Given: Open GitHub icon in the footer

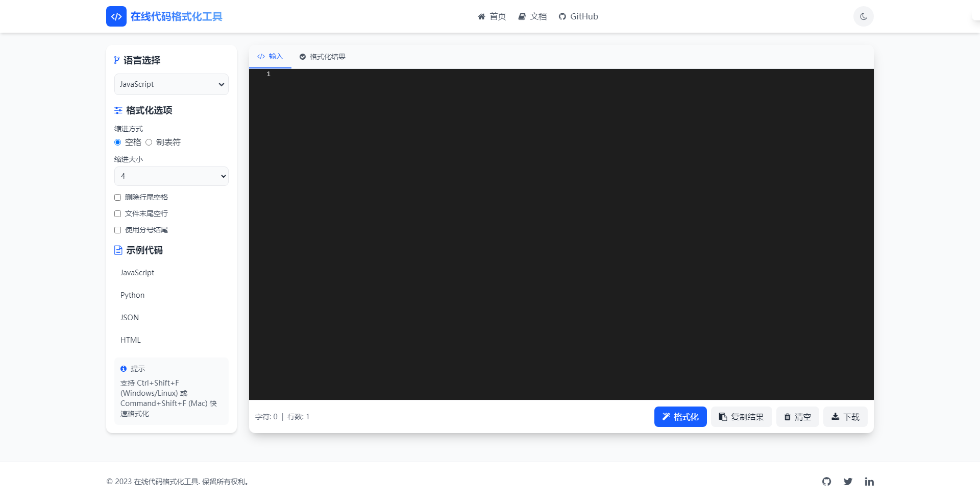Looking at the screenshot, I should click(x=826, y=482).
